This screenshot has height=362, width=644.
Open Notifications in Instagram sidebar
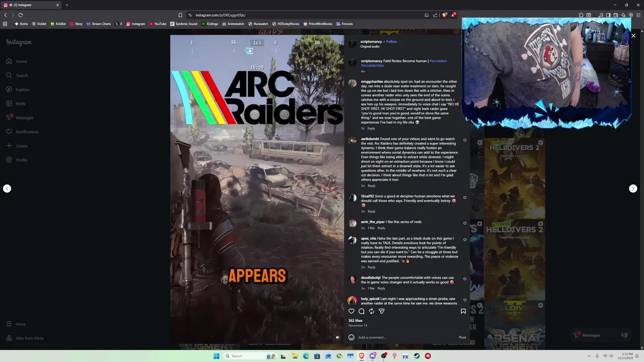[22, 132]
